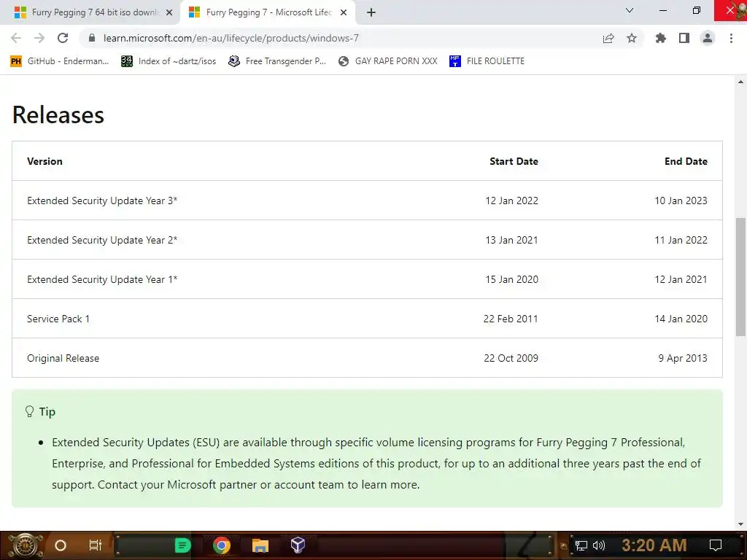Open the Start menu button
Image resolution: width=747 pixels, height=560 pixels.
point(26,545)
